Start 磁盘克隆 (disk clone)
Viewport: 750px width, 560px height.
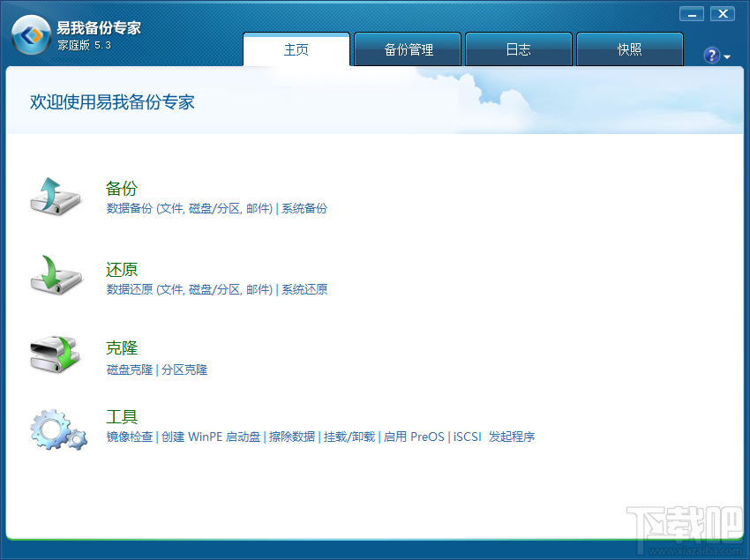pyautogui.click(x=129, y=370)
